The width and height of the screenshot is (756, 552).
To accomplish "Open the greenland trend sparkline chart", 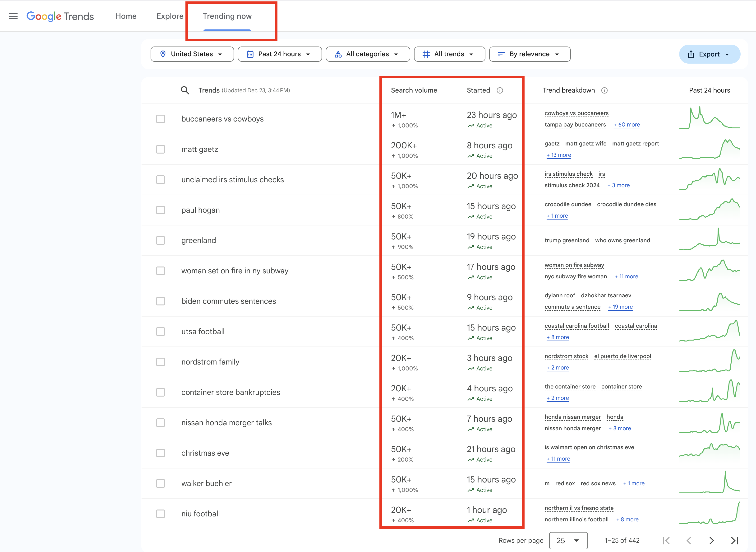I will (x=710, y=239).
